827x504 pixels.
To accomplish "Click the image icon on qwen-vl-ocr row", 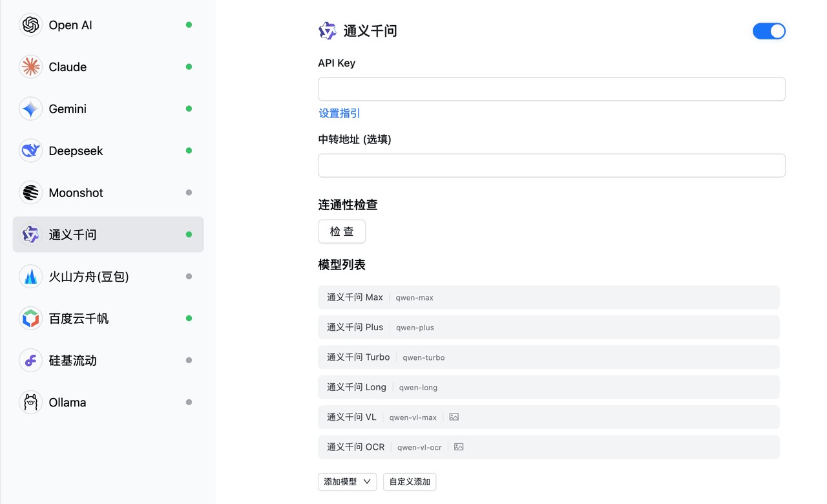I will (x=459, y=447).
